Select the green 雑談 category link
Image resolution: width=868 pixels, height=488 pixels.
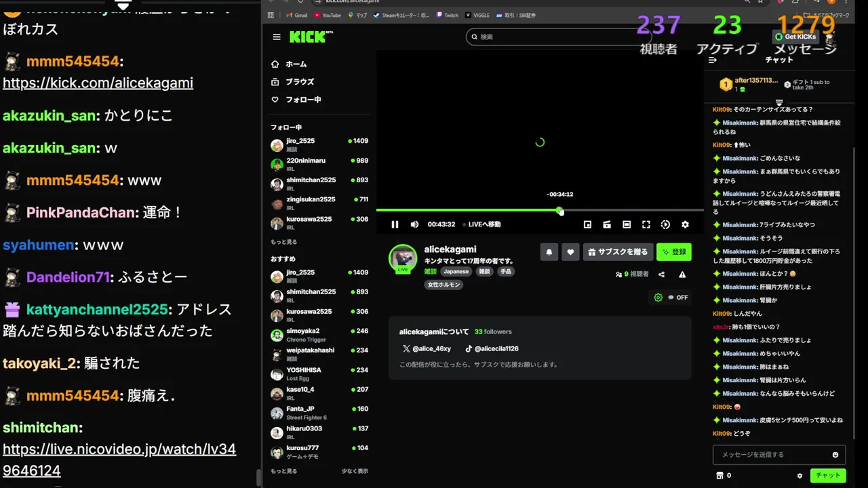[431, 271]
